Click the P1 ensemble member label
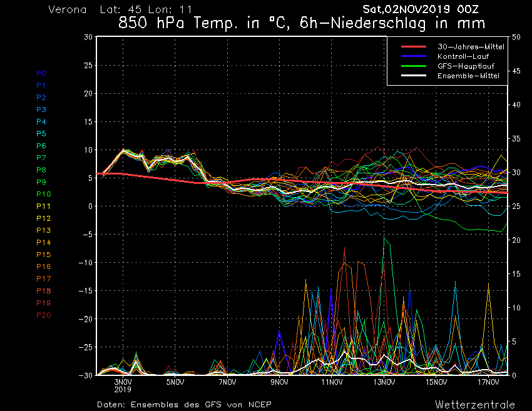The image size is (532, 411). point(41,86)
